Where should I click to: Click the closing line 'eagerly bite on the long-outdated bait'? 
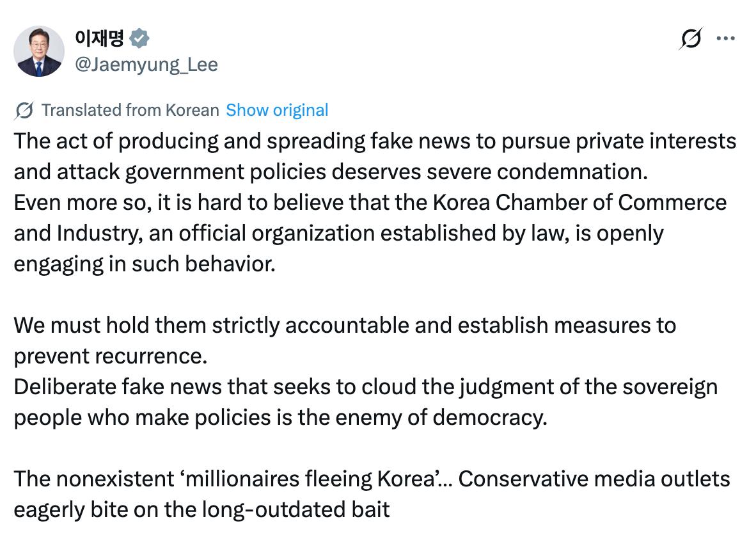[x=202, y=510]
